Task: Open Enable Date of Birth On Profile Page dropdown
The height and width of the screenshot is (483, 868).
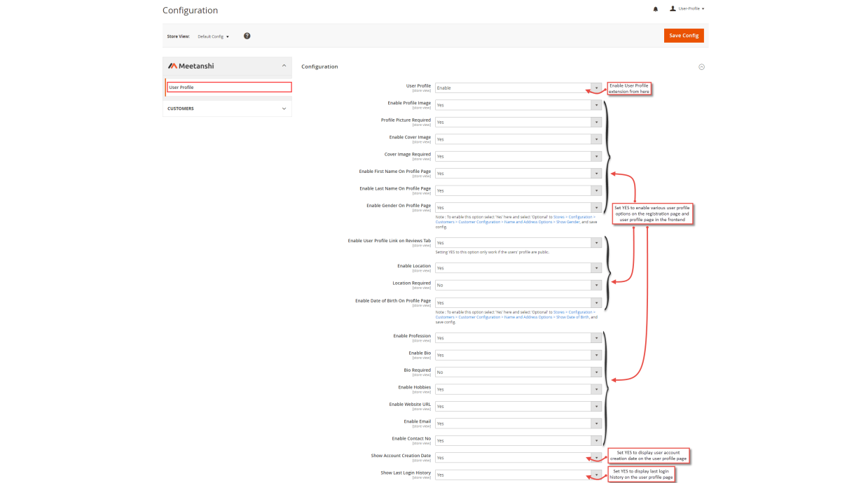Action: (x=518, y=303)
